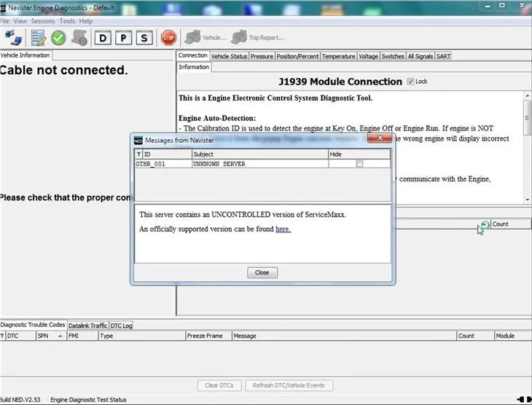The height and width of the screenshot is (405, 532).
Task: Check the Hide box for OTHR_001 message
Action: click(359, 164)
